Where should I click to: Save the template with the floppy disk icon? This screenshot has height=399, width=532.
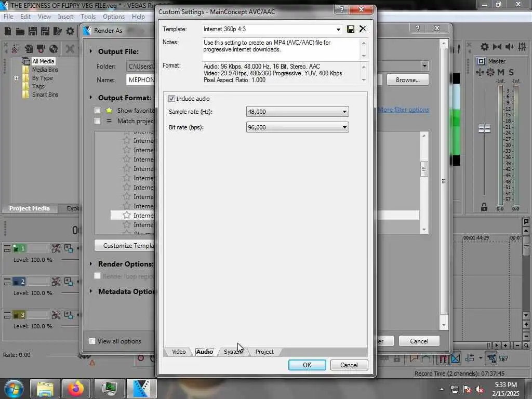pyautogui.click(x=351, y=29)
